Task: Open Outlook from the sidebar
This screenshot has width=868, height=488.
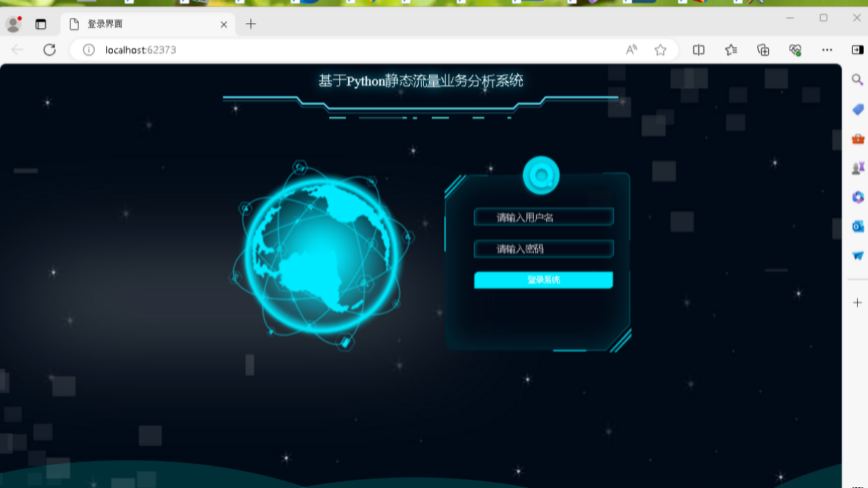Action: [x=857, y=226]
